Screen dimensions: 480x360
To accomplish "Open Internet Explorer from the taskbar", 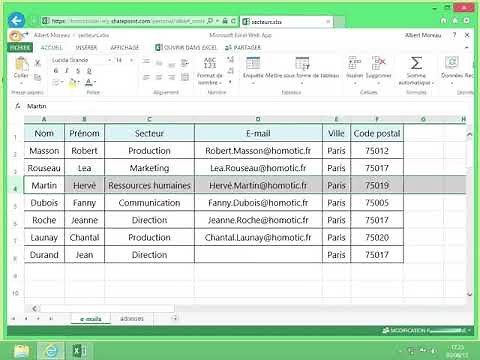I will click(x=51, y=351).
